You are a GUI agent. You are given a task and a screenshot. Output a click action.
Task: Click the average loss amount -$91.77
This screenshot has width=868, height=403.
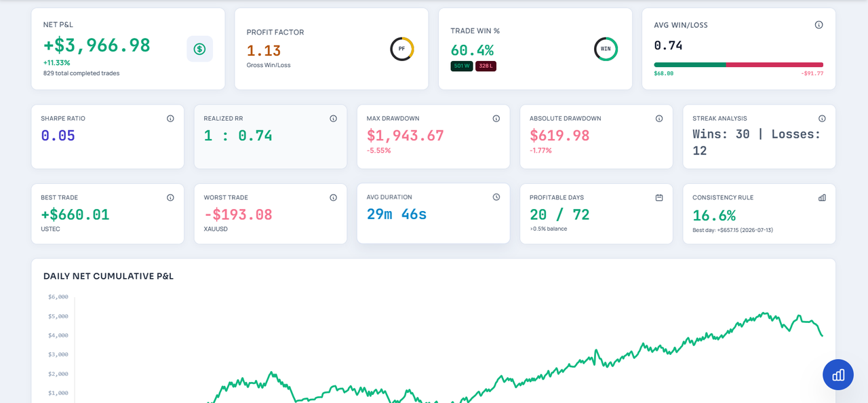pyautogui.click(x=812, y=73)
